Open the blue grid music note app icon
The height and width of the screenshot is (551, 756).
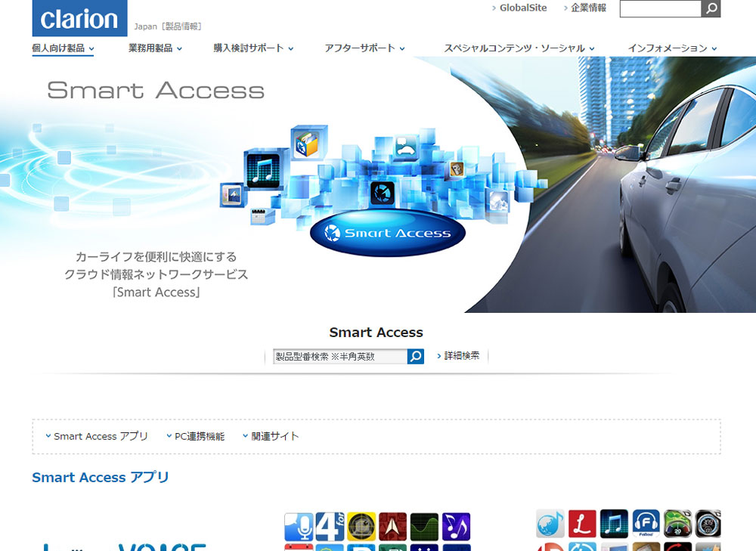tap(614, 524)
